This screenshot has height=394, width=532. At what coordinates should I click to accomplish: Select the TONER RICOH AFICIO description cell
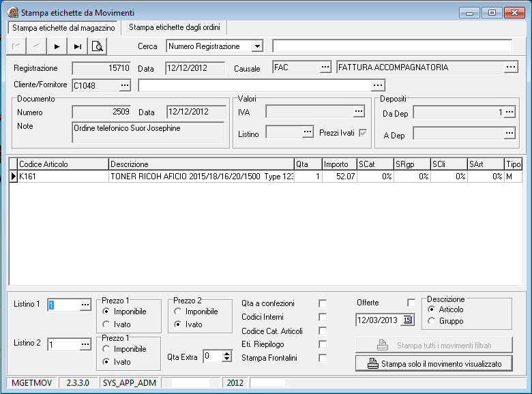click(201, 177)
